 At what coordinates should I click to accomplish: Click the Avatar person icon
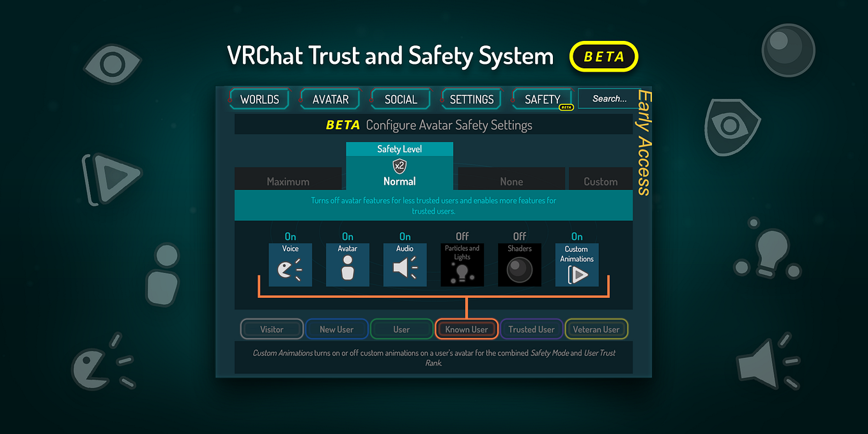pos(347,269)
